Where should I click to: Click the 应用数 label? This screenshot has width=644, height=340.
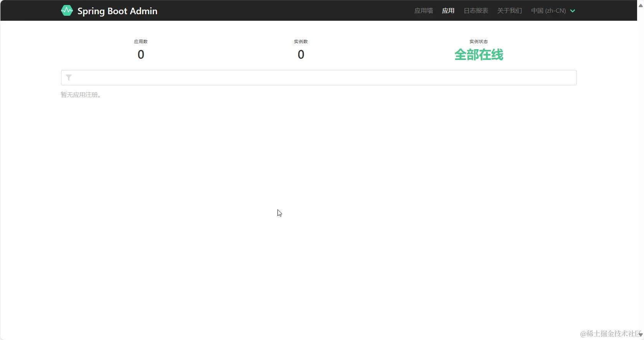coord(141,41)
